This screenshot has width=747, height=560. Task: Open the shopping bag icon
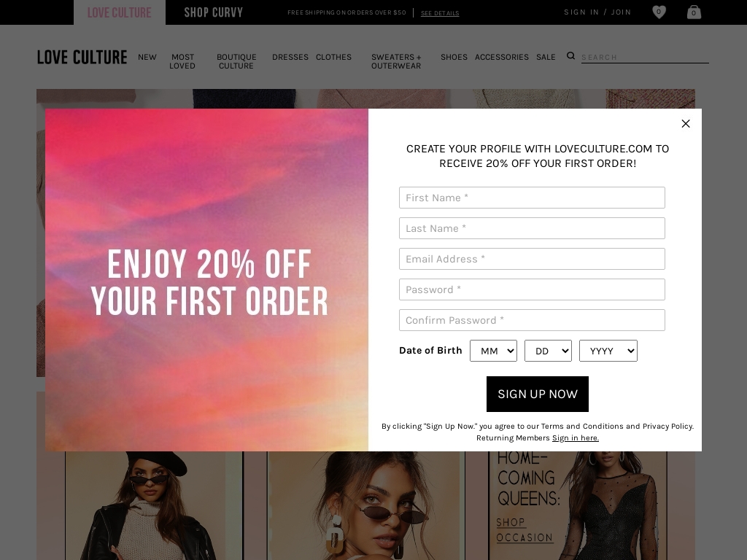point(694,12)
